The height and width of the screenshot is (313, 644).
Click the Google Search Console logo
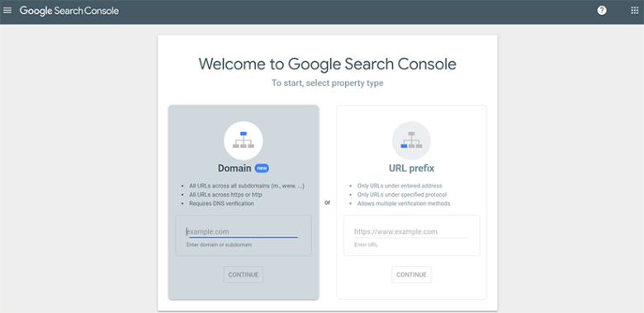pos(69,11)
